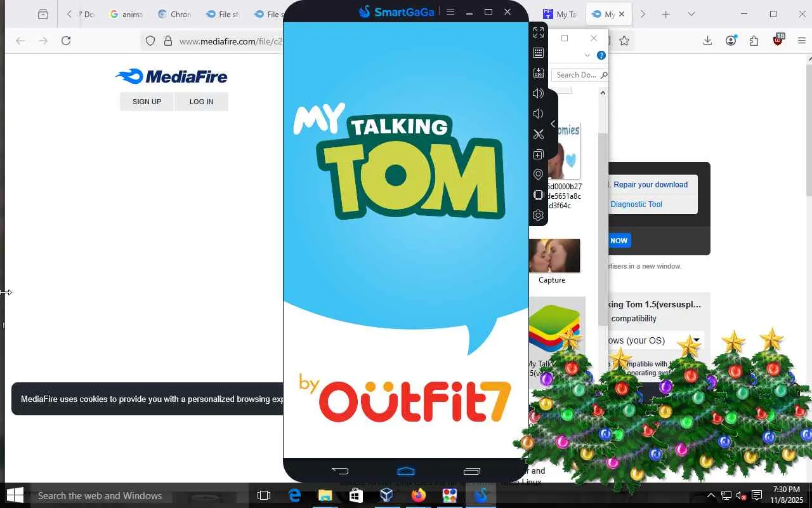Viewport: 812px width, 508px height.
Task: Bookmark this page with the star icon
Action: pos(624,41)
